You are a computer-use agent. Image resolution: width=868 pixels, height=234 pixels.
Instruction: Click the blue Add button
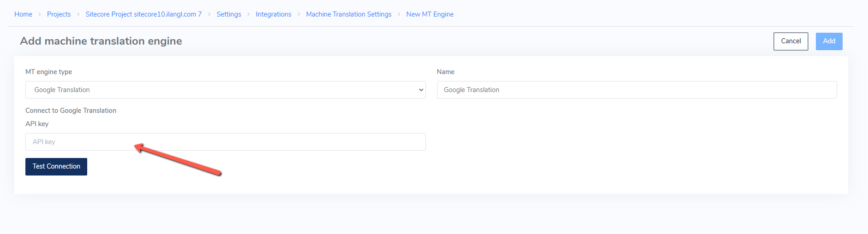[x=829, y=41]
